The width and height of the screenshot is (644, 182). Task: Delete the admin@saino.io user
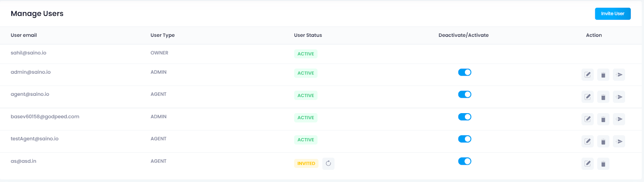pyautogui.click(x=603, y=74)
